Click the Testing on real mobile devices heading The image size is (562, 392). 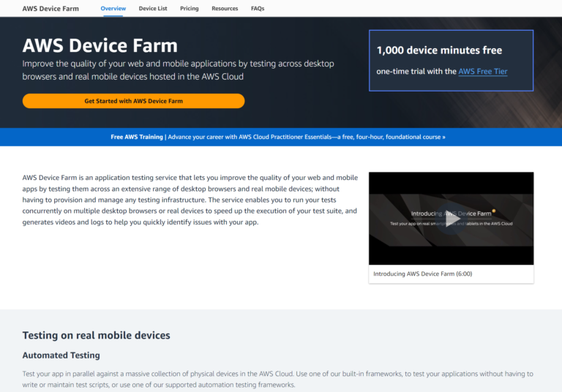(x=96, y=335)
